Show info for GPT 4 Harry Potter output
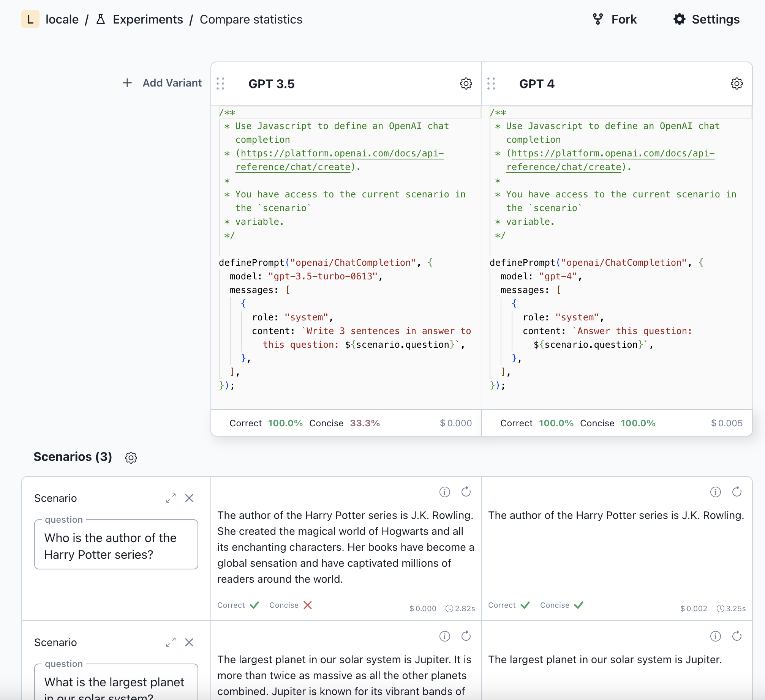Screen dimensions: 765x700 (x=715, y=492)
